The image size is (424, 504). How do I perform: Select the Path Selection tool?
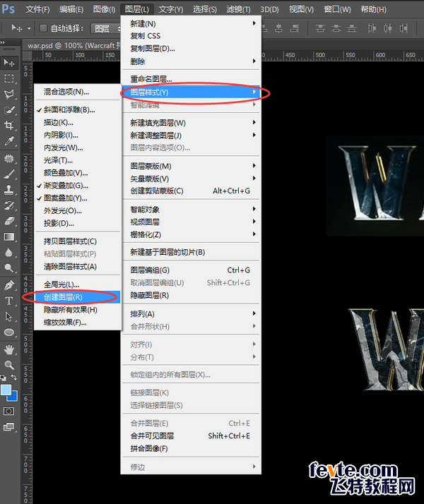pyautogui.click(x=9, y=317)
